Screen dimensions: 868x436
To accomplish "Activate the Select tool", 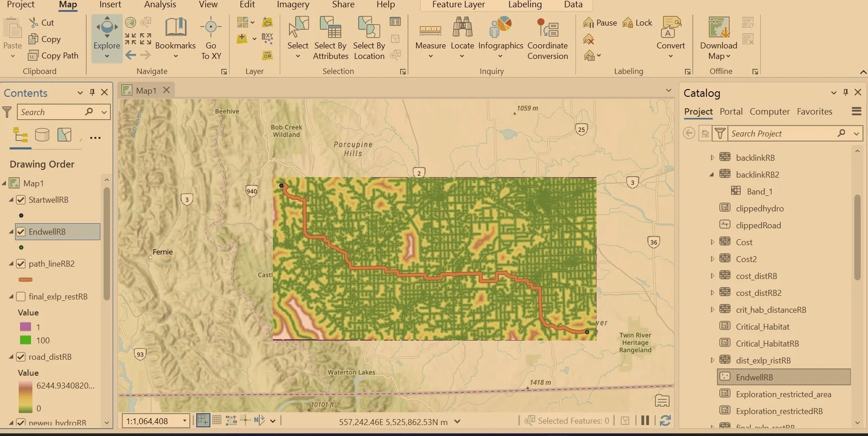I will 298,38.
